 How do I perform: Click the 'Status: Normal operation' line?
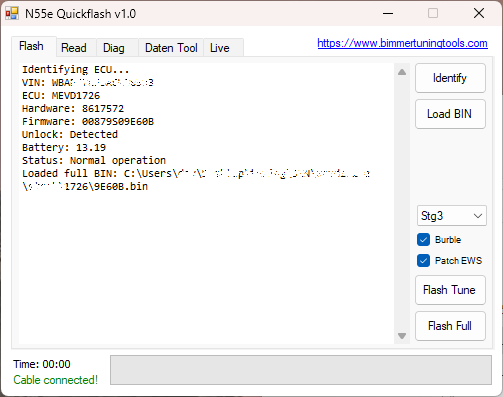94,161
